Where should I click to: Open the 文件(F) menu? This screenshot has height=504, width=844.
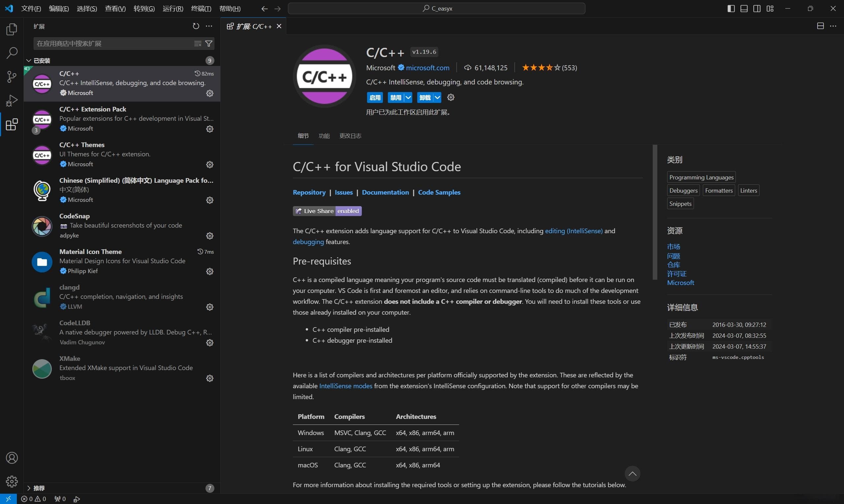[31, 9]
